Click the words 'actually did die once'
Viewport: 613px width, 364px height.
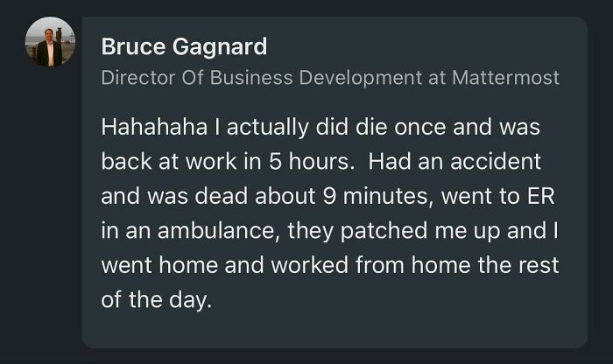[x=302, y=127]
